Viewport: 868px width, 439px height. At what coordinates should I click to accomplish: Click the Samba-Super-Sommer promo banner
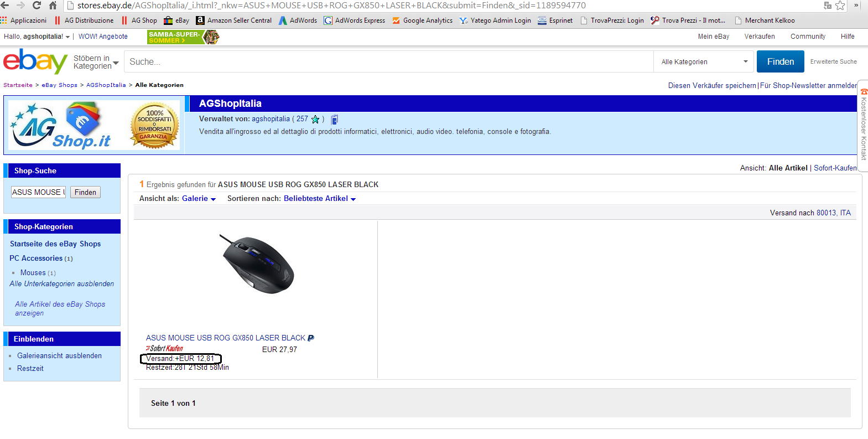pyautogui.click(x=183, y=37)
